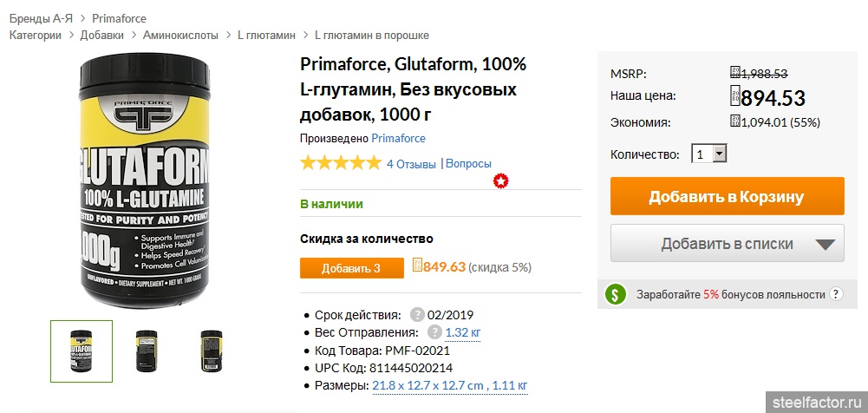Open the 4 Отзывы reviews link
This screenshot has height=413, width=868.
tap(411, 164)
